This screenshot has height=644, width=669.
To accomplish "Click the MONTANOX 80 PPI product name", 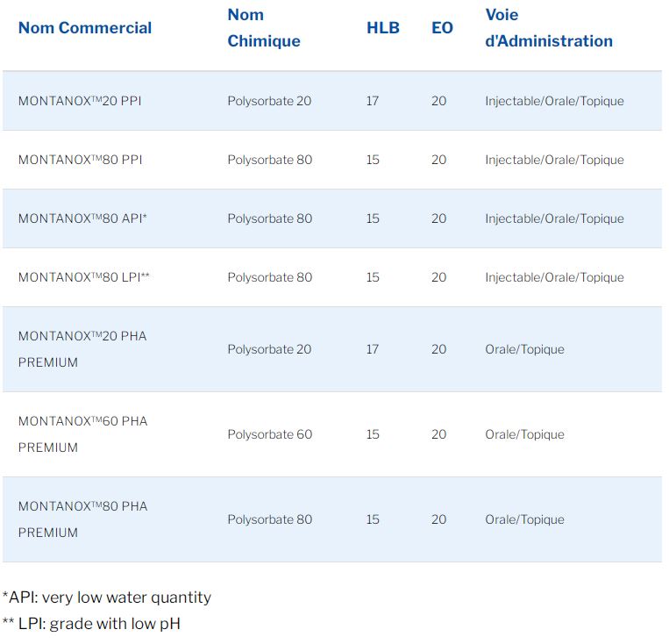I will 80,160.
